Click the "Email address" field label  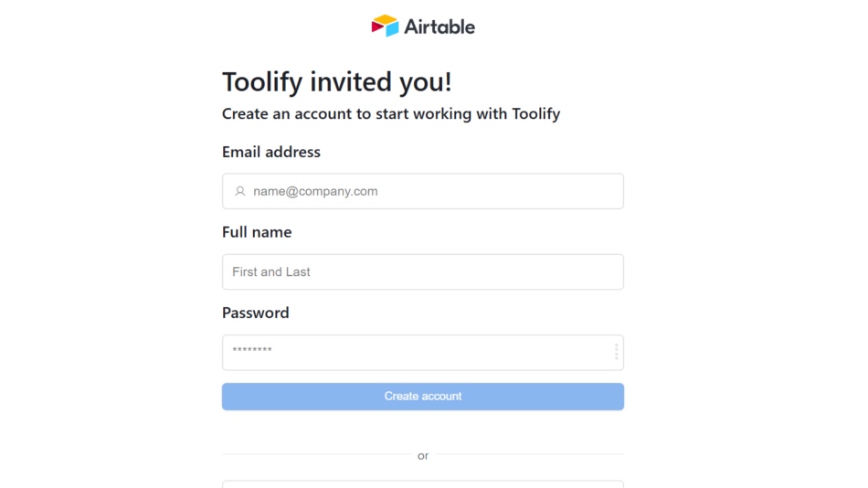point(271,152)
